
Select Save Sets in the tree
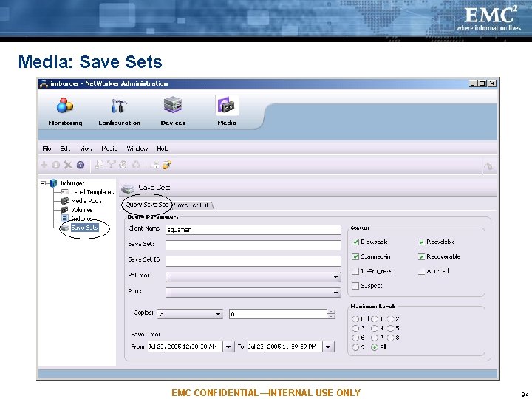[85, 228]
